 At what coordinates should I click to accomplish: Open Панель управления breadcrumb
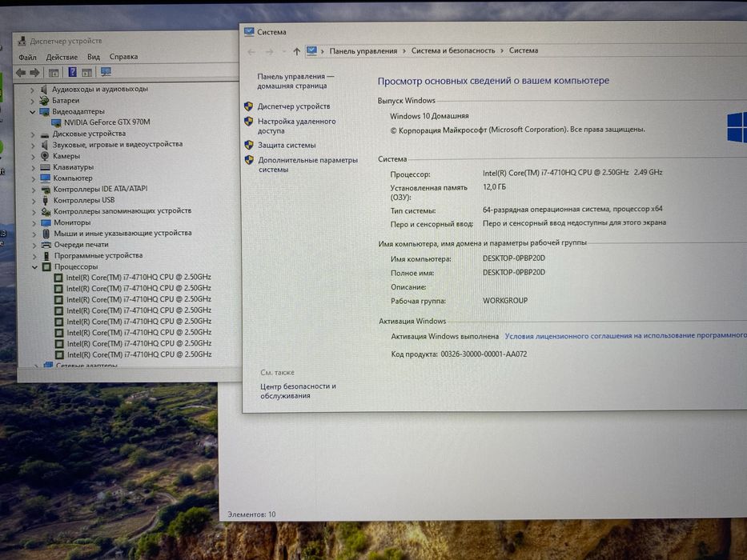click(x=363, y=50)
